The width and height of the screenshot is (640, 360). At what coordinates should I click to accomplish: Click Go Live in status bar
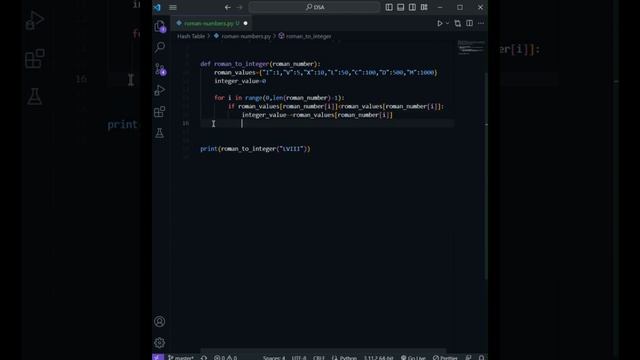click(x=413, y=358)
